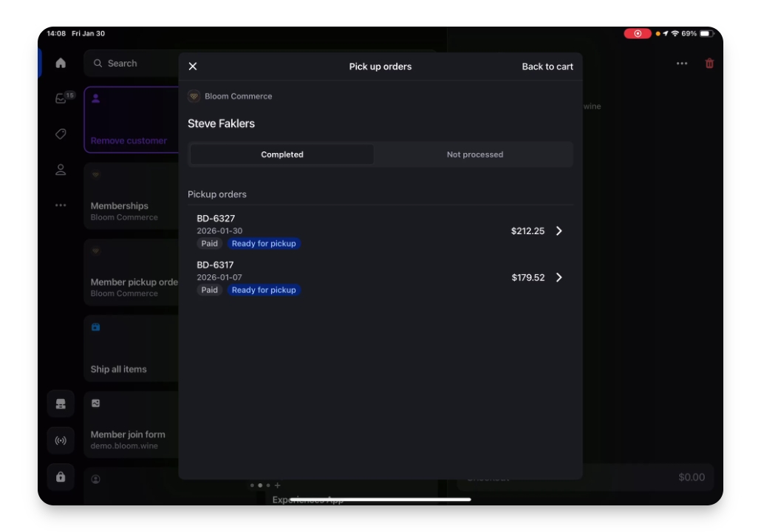The height and width of the screenshot is (532, 761).
Task: Click Ready for pickup badge on BD-6327
Action: click(264, 244)
